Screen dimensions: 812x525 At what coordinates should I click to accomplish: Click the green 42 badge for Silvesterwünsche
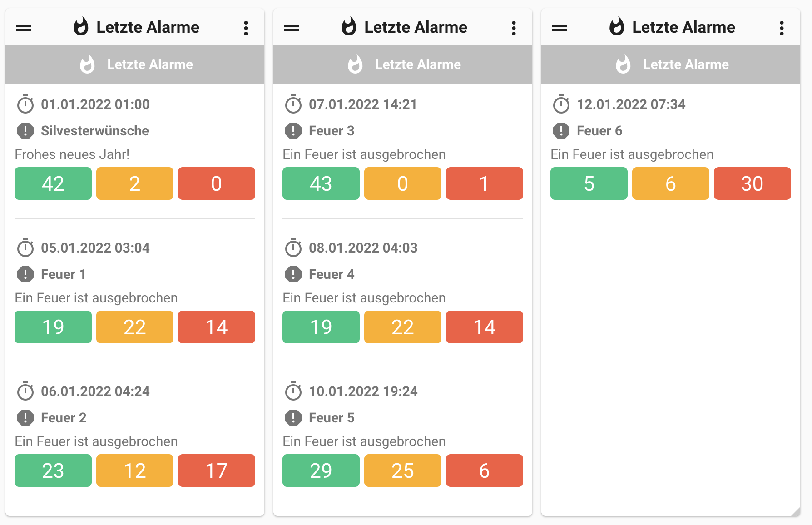(x=53, y=183)
